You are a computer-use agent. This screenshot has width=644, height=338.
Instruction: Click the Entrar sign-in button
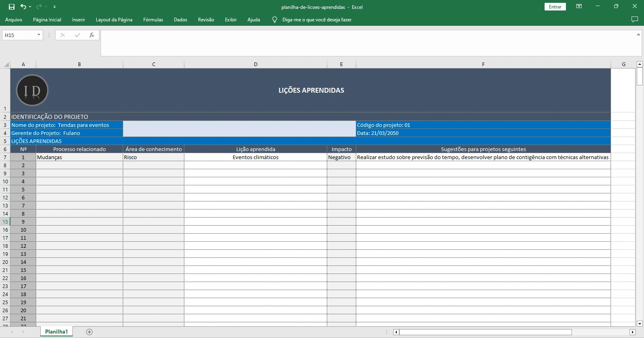[x=555, y=7]
